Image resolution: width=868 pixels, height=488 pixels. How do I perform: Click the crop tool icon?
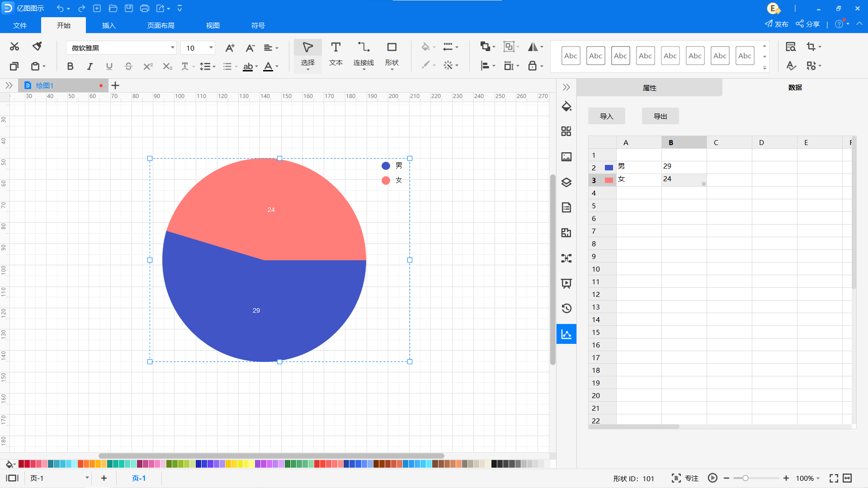[x=811, y=47]
